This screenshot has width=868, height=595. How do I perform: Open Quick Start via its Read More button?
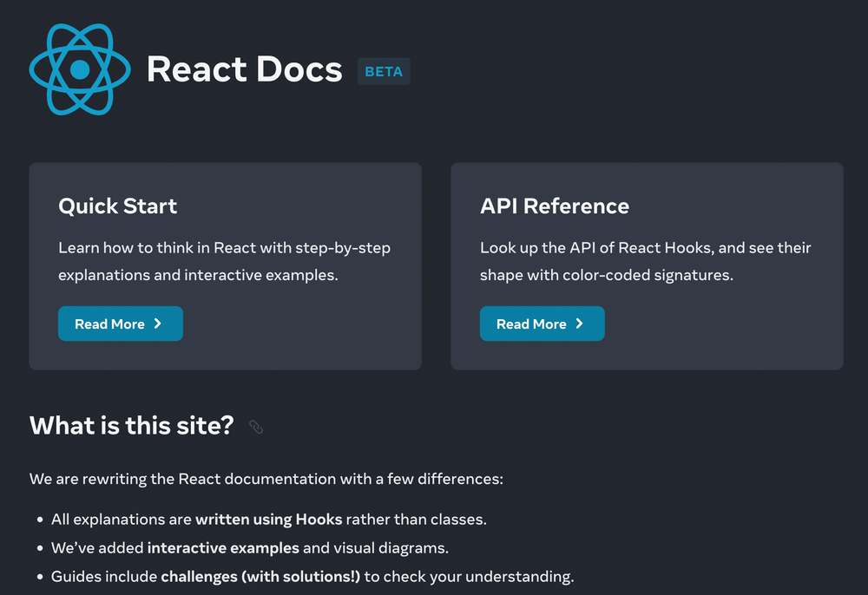coord(121,324)
